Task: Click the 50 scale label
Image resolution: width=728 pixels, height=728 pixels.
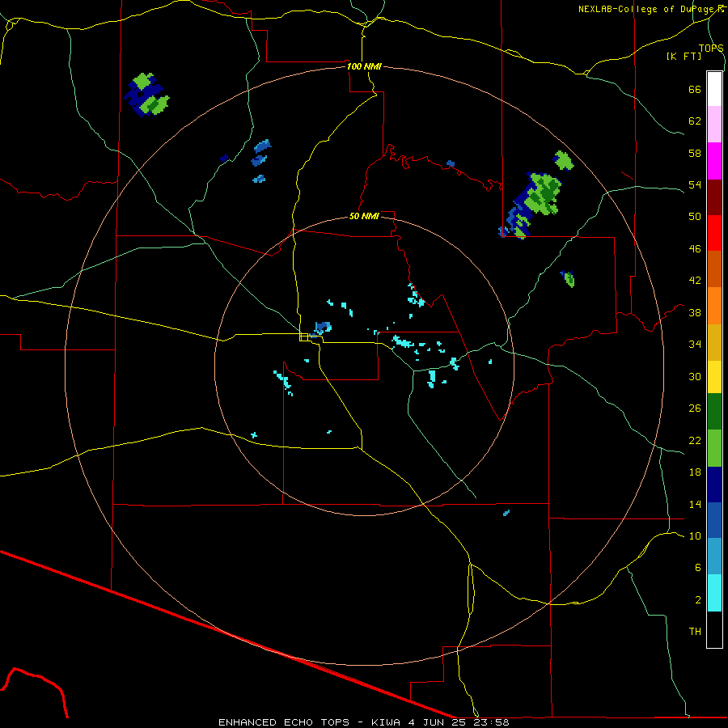Action: click(x=695, y=216)
